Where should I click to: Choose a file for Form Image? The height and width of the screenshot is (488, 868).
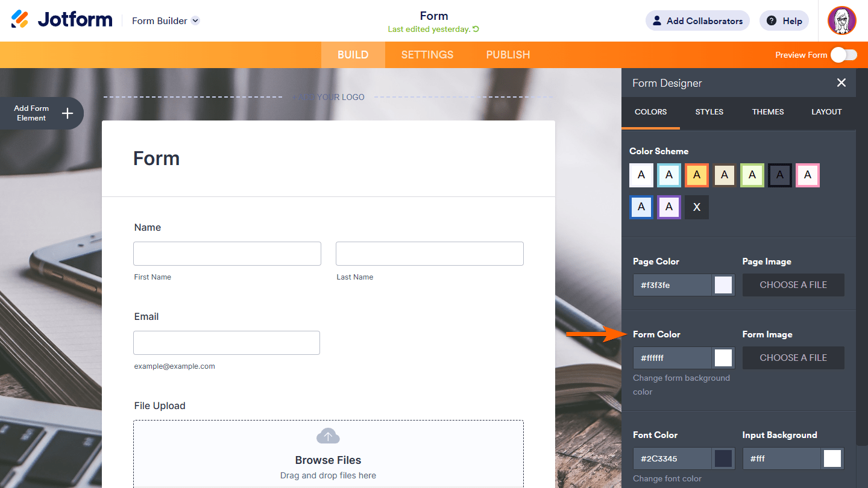(793, 358)
